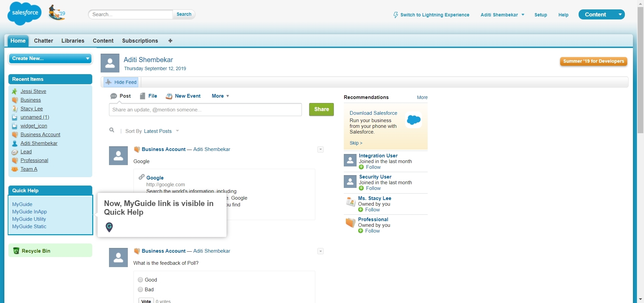The image size is (644, 303).
Task: Click the Lead recent item icon
Action: [x=14, y=152]
